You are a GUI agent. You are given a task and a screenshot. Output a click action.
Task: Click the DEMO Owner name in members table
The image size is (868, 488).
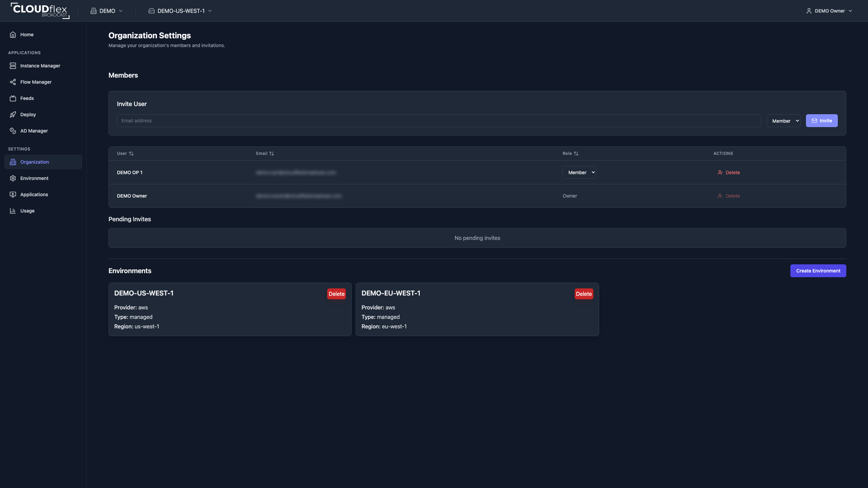pos(132,196)
